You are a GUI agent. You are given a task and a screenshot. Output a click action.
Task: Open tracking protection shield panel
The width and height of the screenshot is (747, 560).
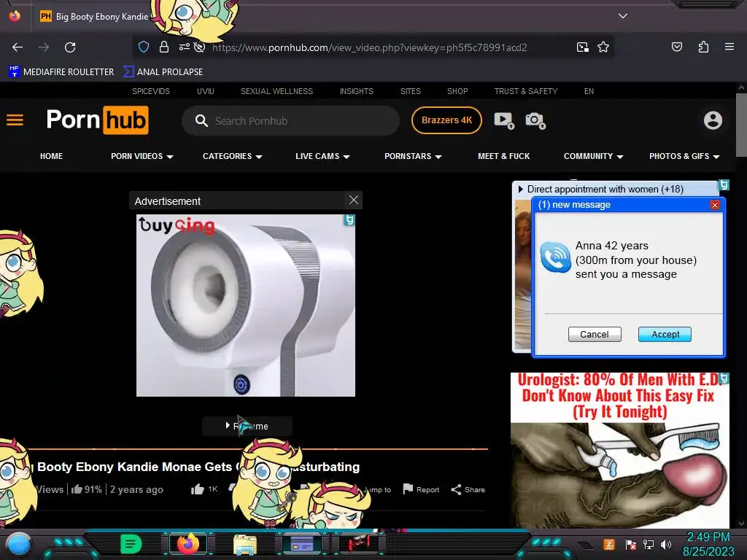[x=144, y=47]
